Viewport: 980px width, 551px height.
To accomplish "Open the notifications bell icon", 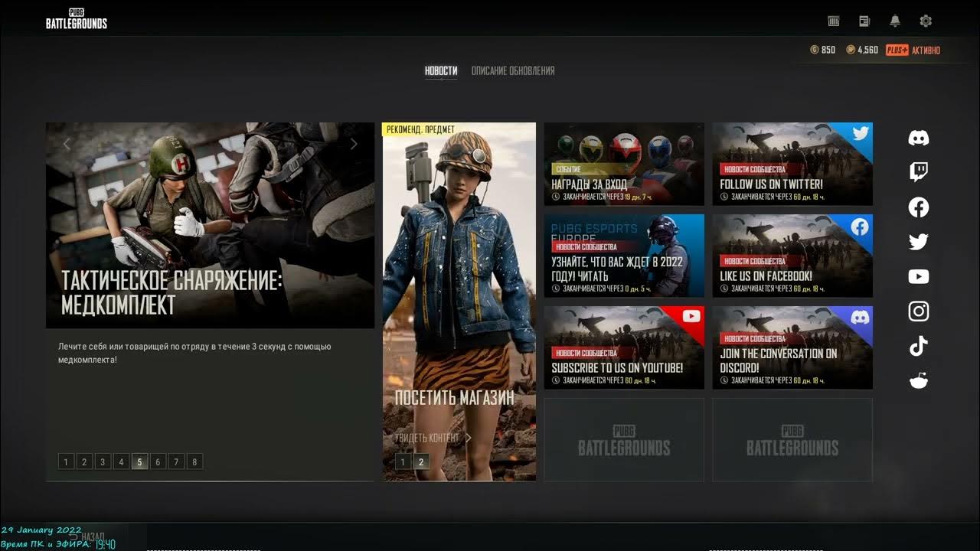I will tap(895, 21).
